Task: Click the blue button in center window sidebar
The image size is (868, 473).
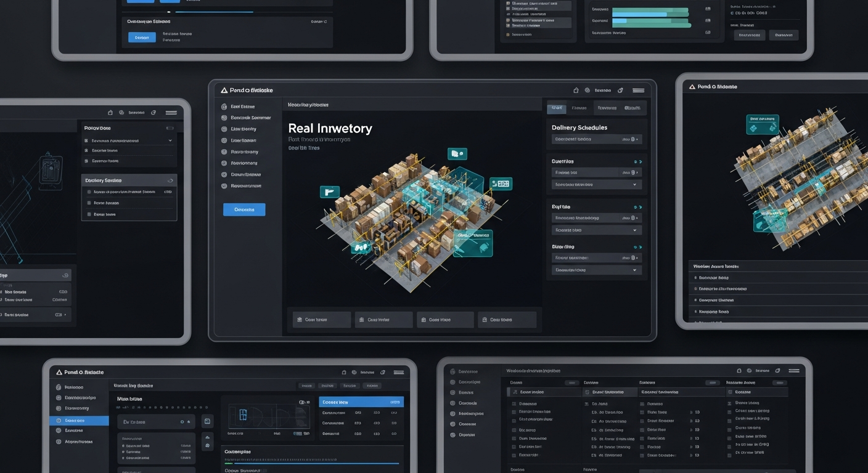Action: pyautogui.click(x=244, y=209)
